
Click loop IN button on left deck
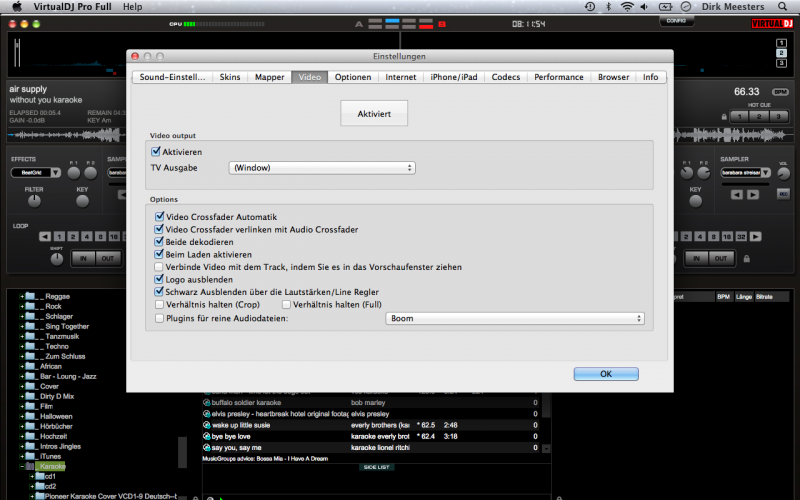(83, 259)
